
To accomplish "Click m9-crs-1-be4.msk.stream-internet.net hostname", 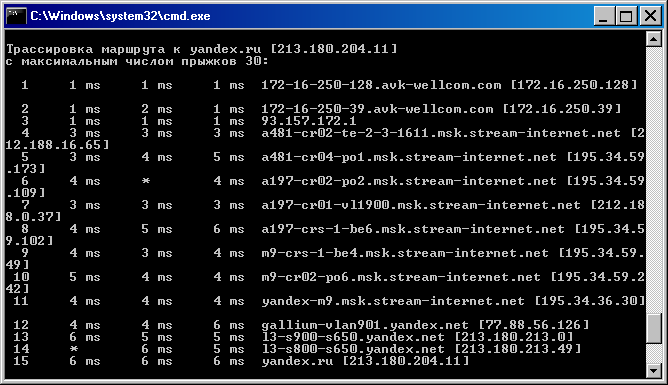I will [x=405, y=253].
